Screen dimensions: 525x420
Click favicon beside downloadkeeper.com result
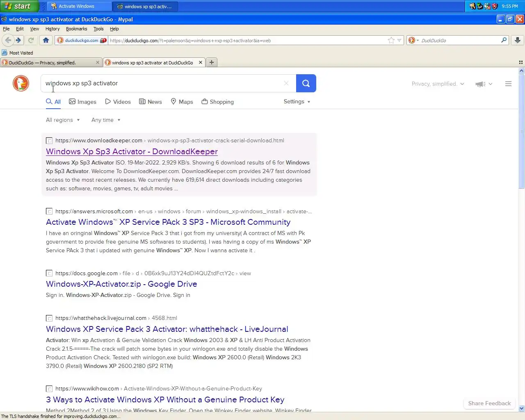[x=49, y=141]
